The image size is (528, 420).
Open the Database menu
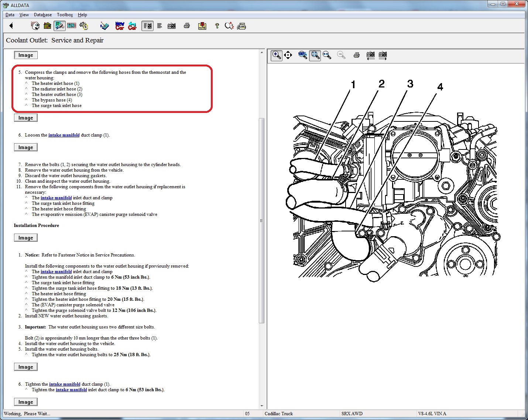pyautogui.click(x=43, y=15)
